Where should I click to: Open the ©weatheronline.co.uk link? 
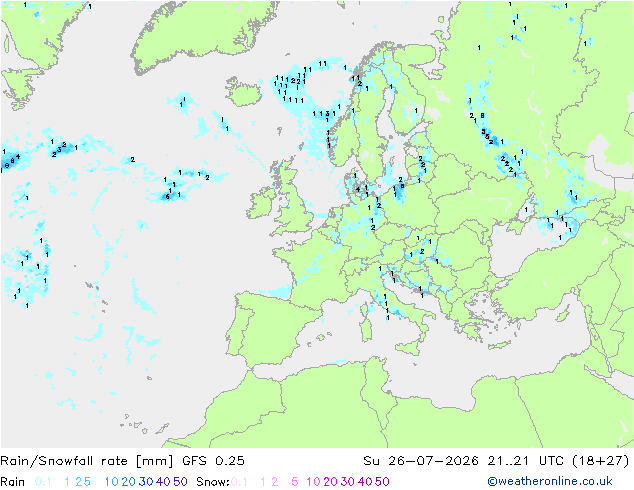point(550,482)
